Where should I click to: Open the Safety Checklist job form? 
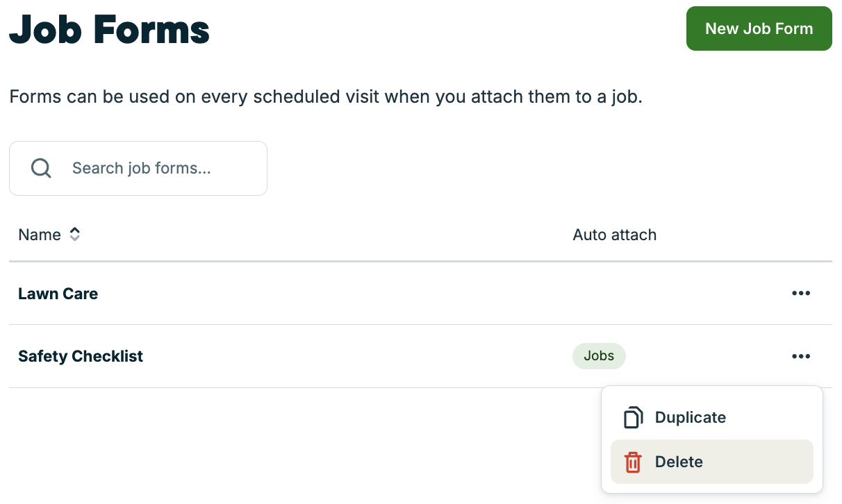[x=81, y=356]
